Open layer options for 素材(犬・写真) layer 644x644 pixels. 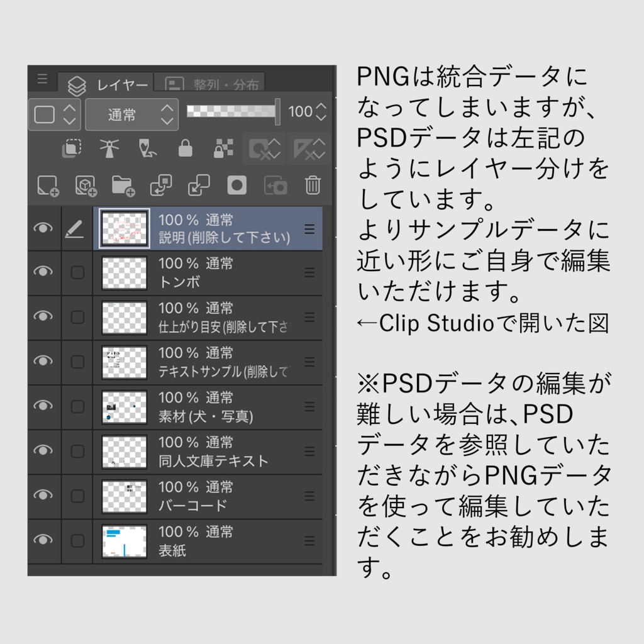click(x=309, y=407)
